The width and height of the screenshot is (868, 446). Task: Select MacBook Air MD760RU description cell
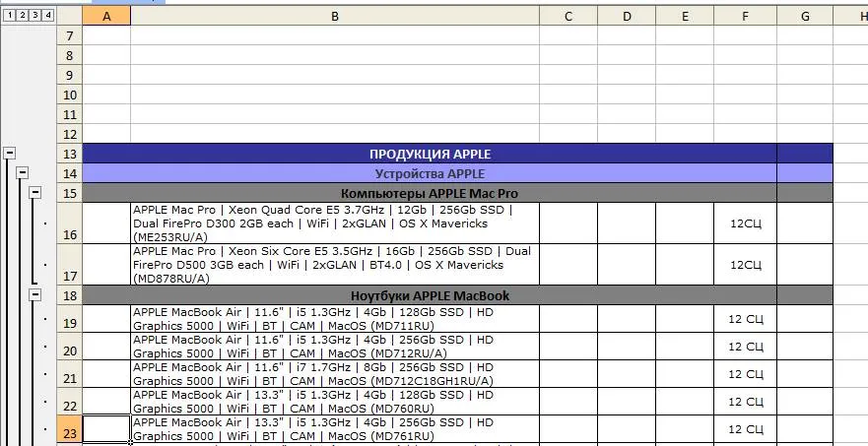coord(335,401)
